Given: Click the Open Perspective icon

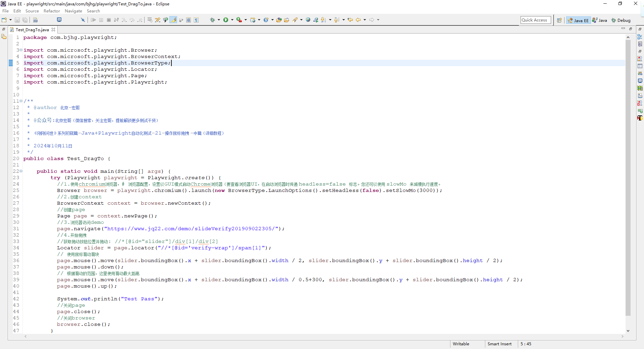Looking at the screenshot, I should tap(559, 20).
